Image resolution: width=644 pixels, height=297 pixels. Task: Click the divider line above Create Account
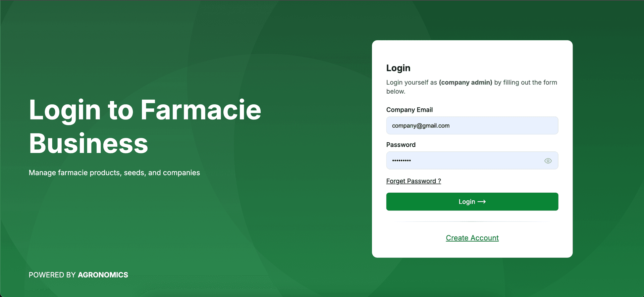tap(472, 221)
